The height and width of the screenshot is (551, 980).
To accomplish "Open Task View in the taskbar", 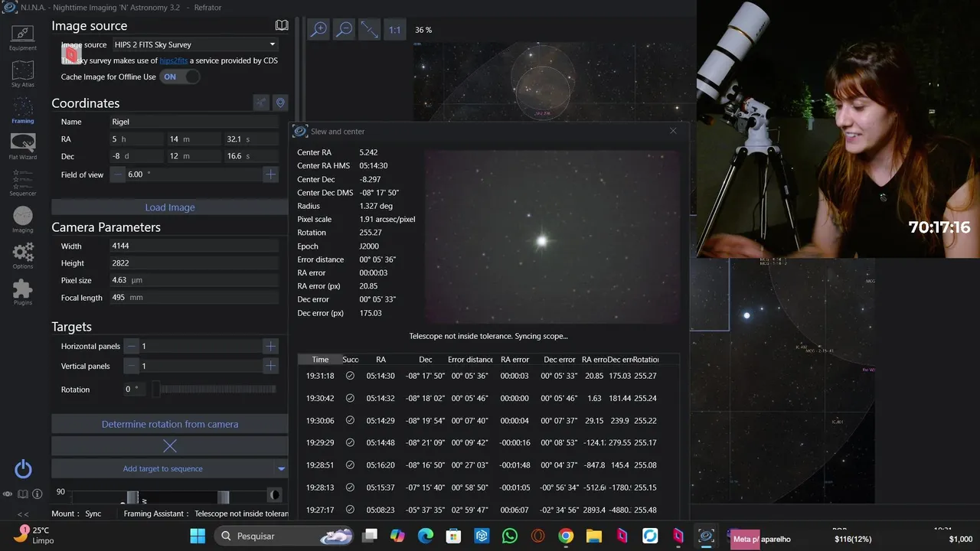I will (370, 536).
